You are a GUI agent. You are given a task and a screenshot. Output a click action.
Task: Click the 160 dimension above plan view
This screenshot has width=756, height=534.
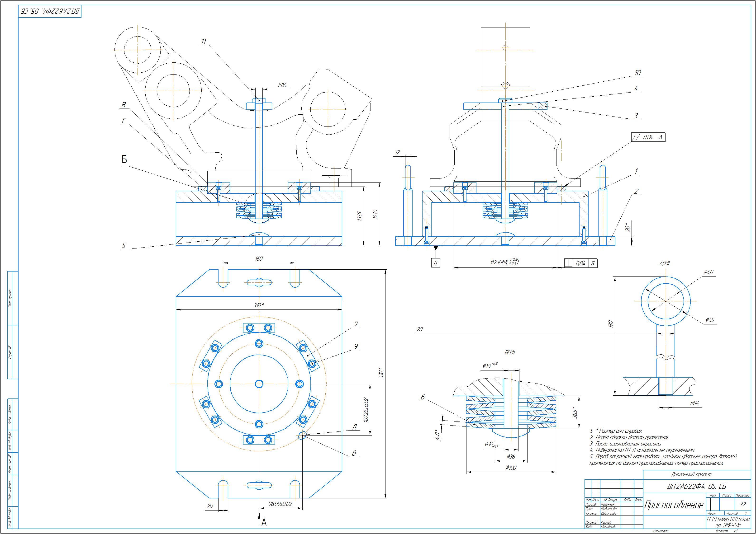coord(259,259)
